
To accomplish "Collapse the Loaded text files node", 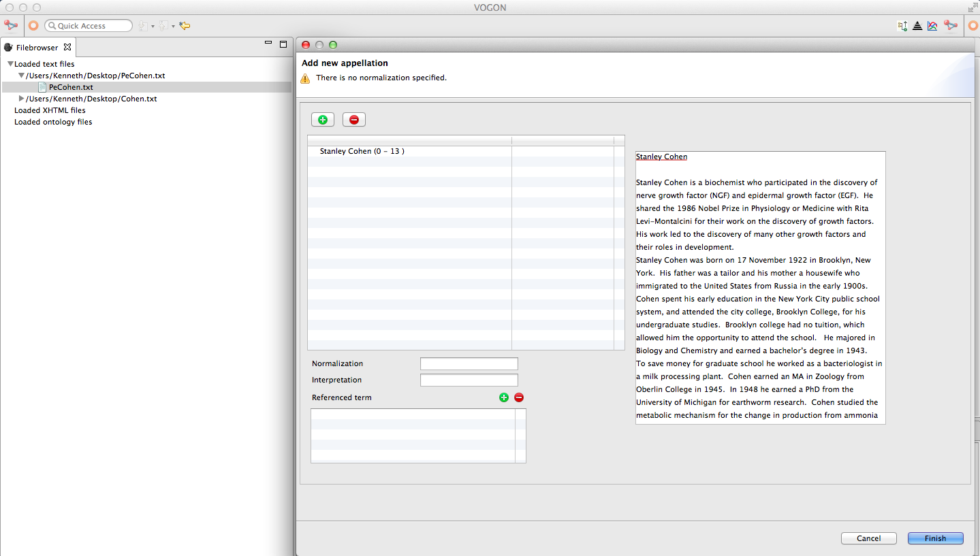I will (x=10, y=64).
